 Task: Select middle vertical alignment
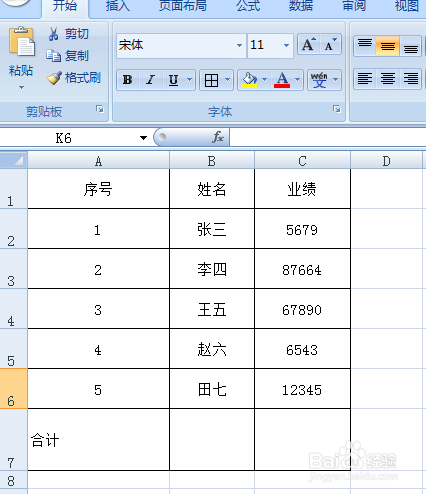[x=388, y=45]
